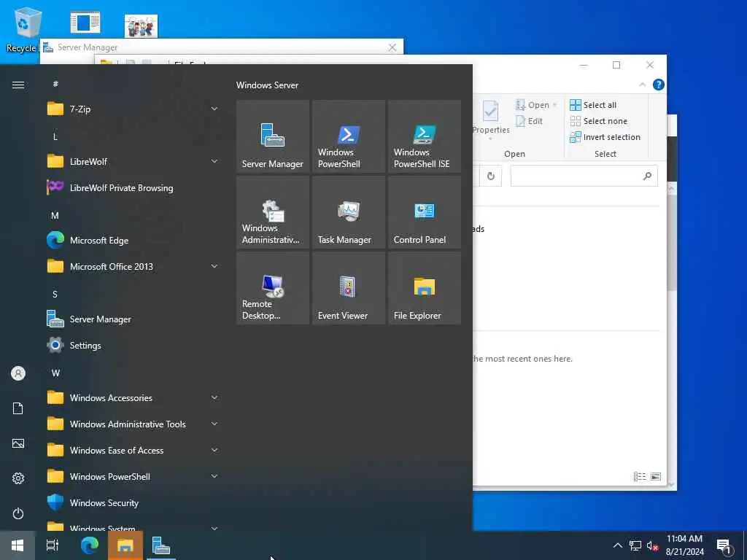Switch File Explorer to details view

640,476
